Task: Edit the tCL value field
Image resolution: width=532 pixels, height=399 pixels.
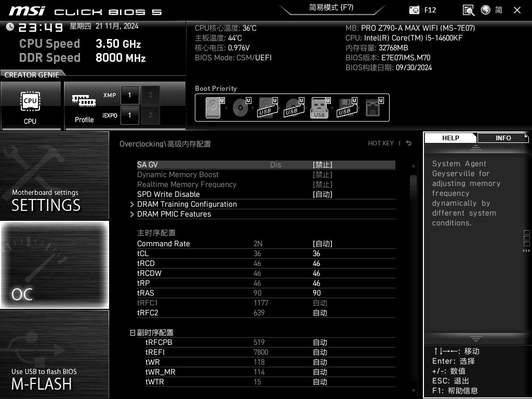Action: coord(316,254)
